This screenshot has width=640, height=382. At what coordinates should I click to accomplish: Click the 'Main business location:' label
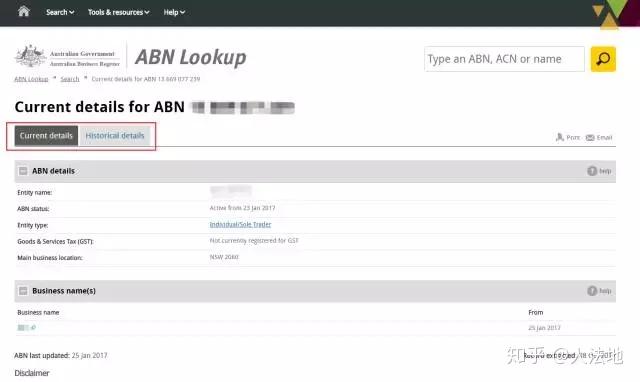tap(50, 258)
